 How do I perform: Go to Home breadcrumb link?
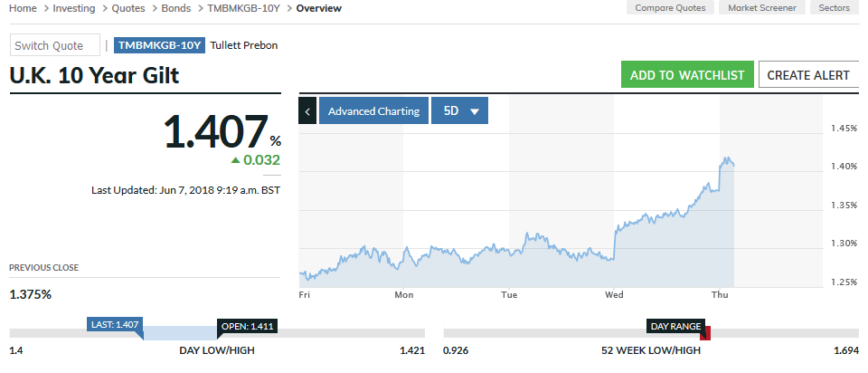[23, 8]
